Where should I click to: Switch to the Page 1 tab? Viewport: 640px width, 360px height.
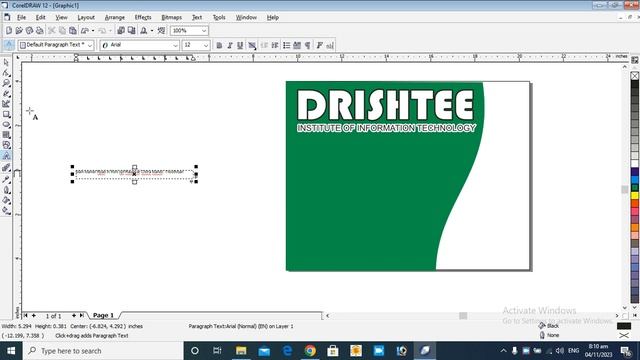click(x=103, y=315)
